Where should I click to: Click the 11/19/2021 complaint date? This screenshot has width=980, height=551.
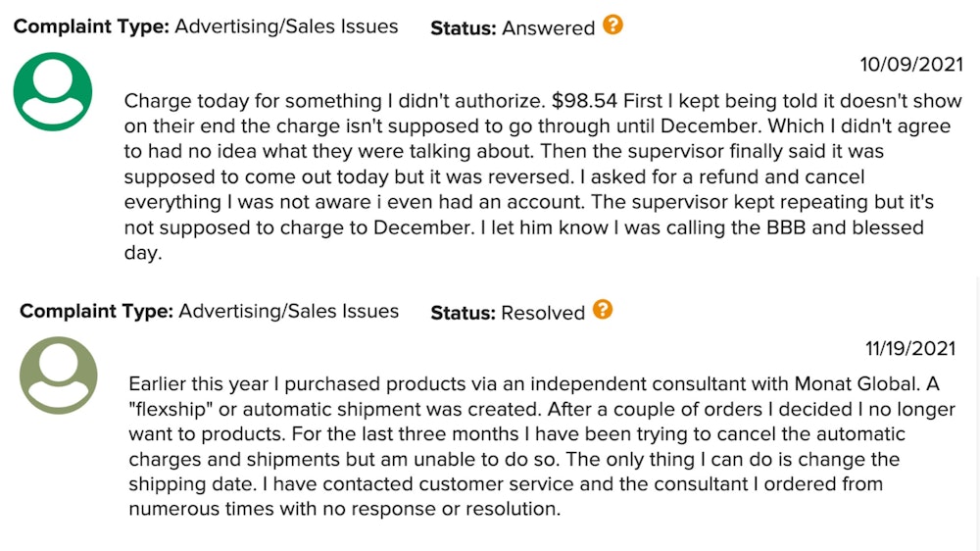pyautogui.click(x=909, y=348)
